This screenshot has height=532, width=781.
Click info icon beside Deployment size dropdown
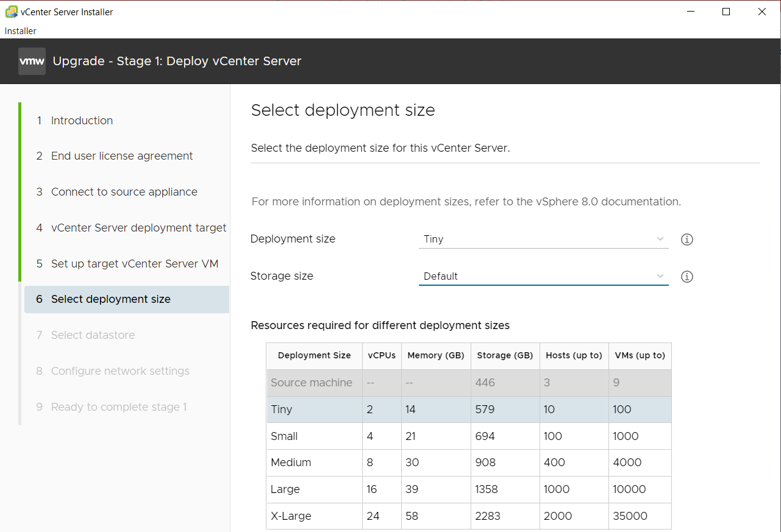pyautogui.click(x=687, y=239)
